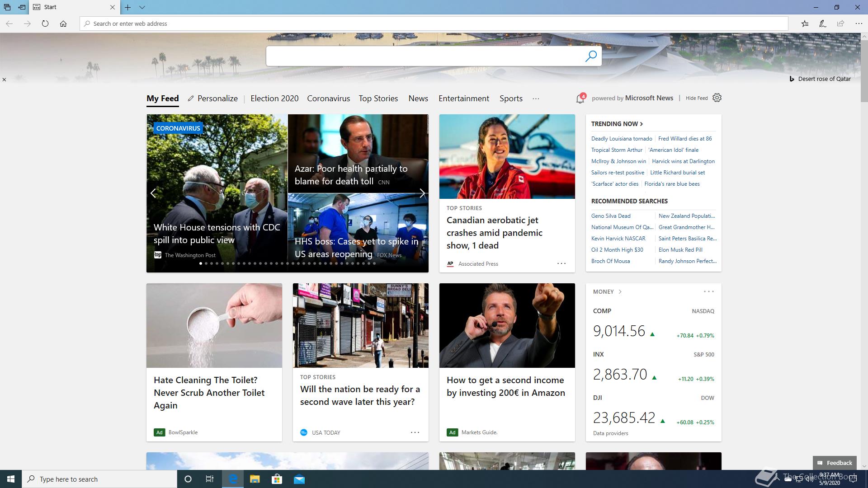The width and height of the screenshot is (868, 488).
Task: Click the first carousel dot indicator
Action: click(x=201, y=263)
